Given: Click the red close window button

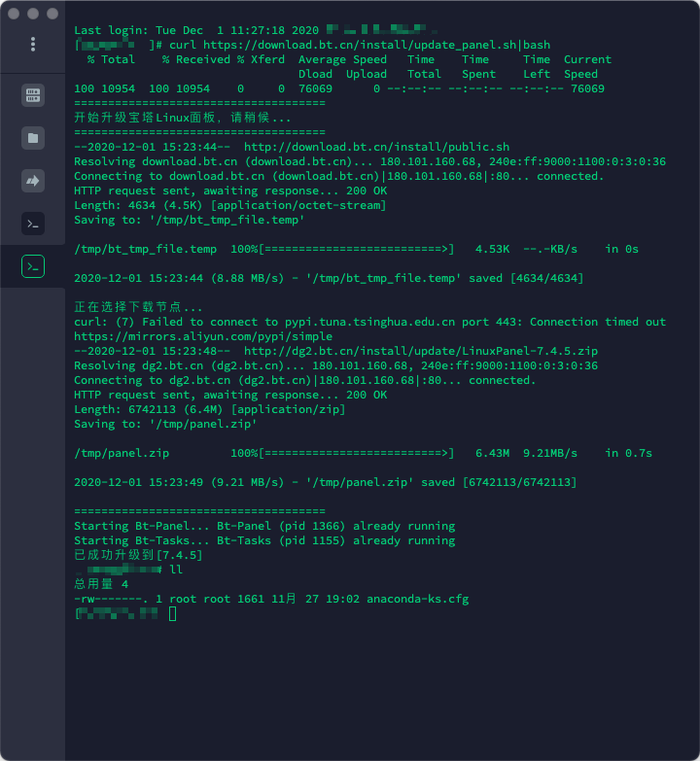Looking at the screenshot, I should coord(14,14).
